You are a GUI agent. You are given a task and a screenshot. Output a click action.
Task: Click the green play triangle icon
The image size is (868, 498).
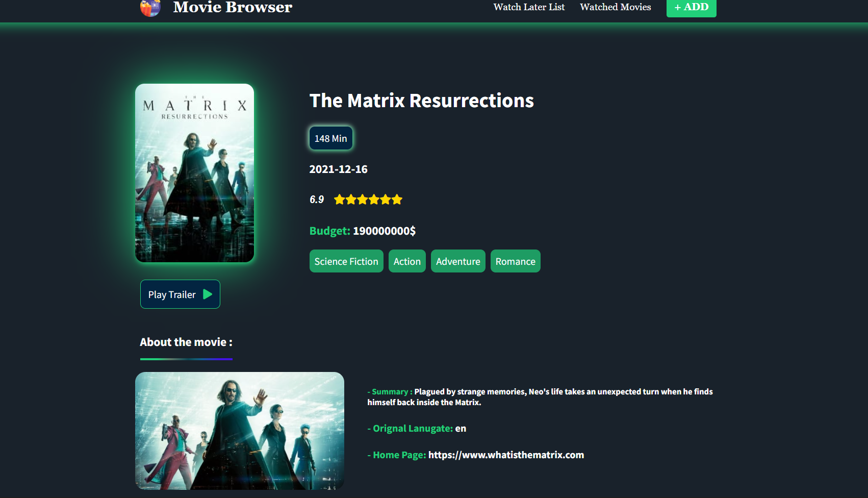[x=208, y=294]
